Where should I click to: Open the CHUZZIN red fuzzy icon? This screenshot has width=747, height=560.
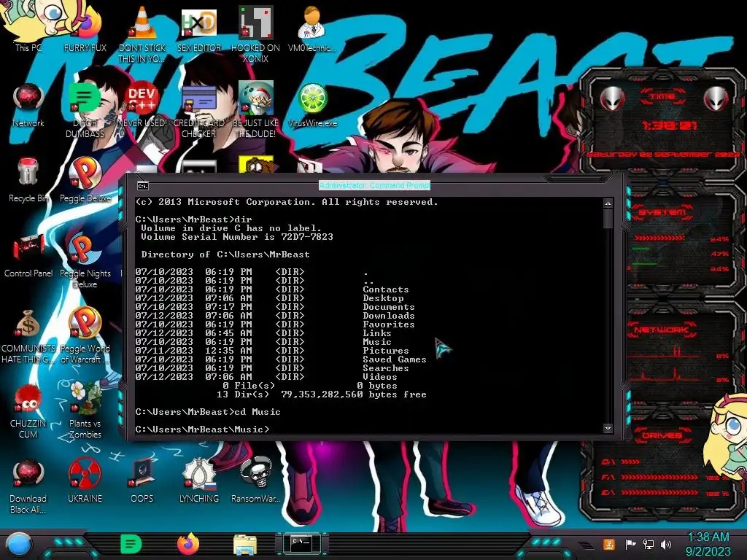coord(28,411)
